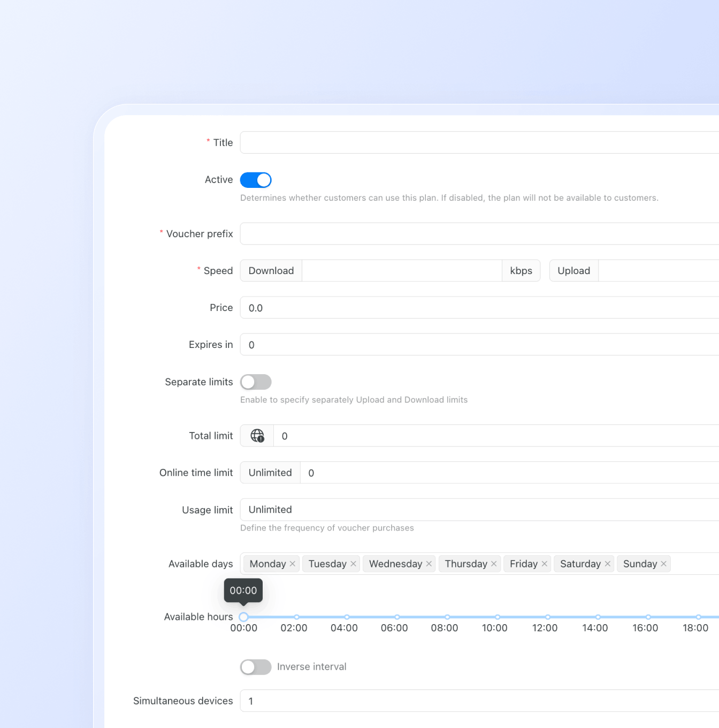719x728 pixels.
Task: Enable the Inverse interval option
Action: click(256, 667)
